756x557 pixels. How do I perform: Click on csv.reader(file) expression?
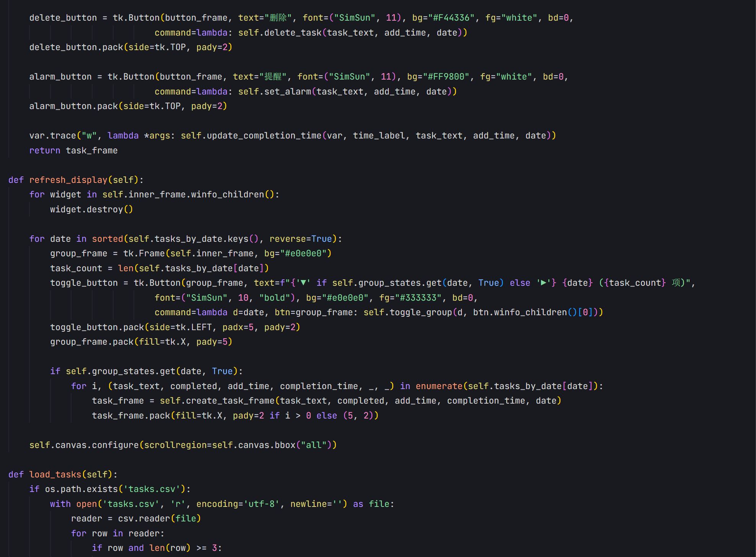coord(159,518)
